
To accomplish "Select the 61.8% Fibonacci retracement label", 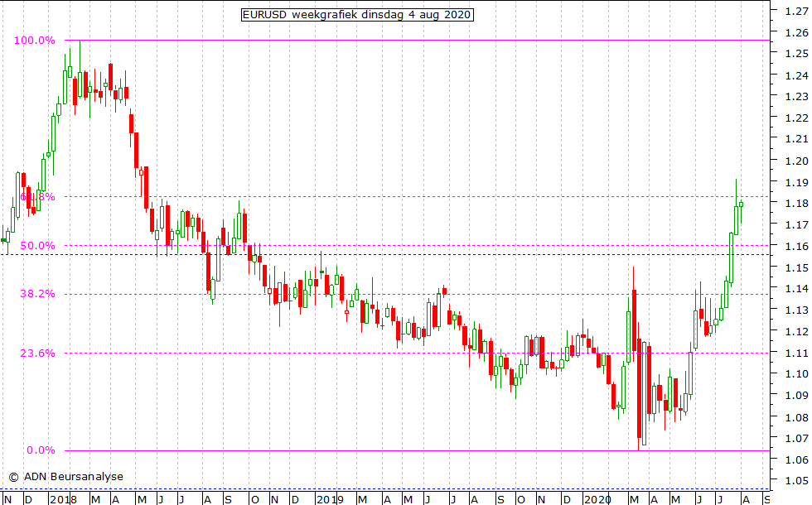I will (37, 197).
